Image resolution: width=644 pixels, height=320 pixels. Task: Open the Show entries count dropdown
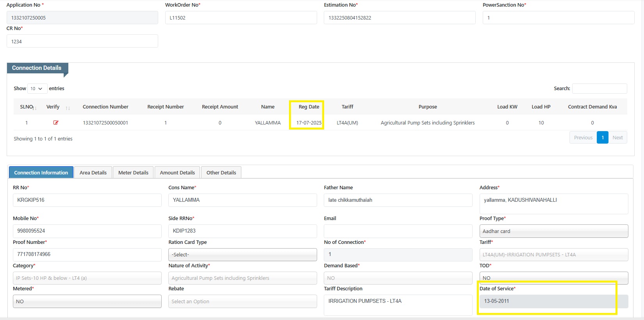click(x=37, y=89)
